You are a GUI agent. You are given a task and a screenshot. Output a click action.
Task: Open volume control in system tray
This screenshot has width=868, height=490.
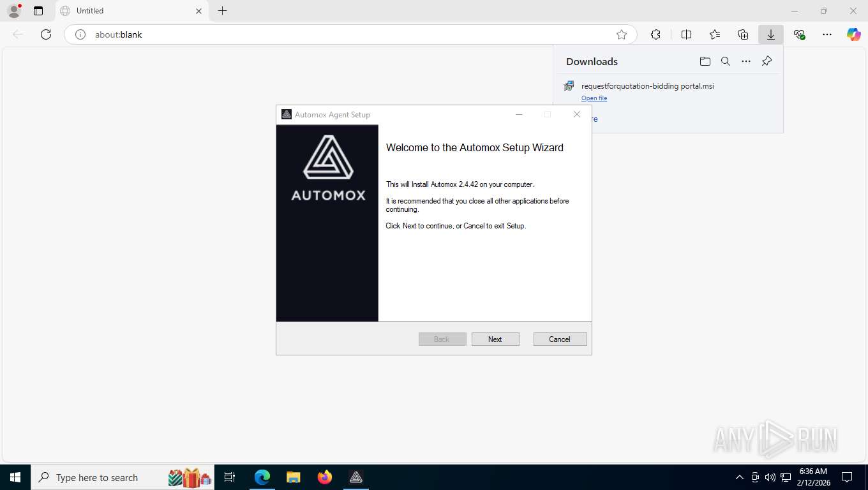click(770, 477)
